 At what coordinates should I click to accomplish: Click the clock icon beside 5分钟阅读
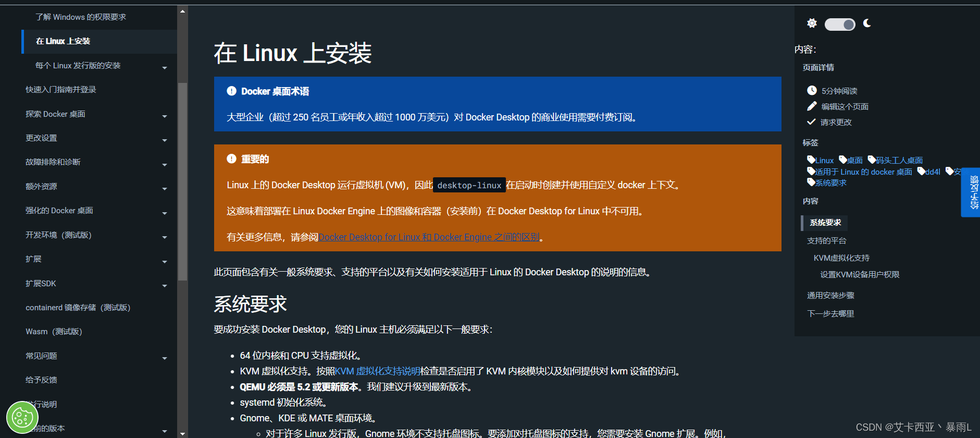(x=812, y=90)
